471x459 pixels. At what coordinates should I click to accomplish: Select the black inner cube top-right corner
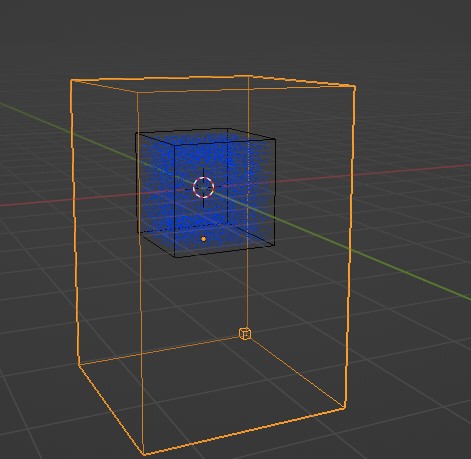[275, 140]
